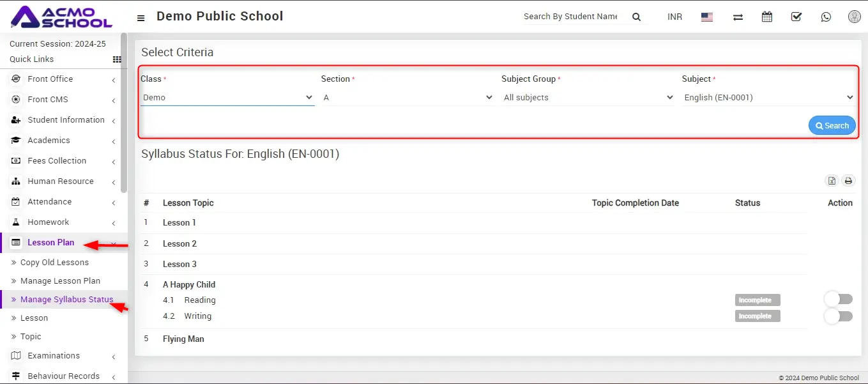Image resolution: width=868 pixels, height=384 pixels.
Task: Toggle the Reading topic status switch
Action: pyautogui.click(x=838, y=299)
